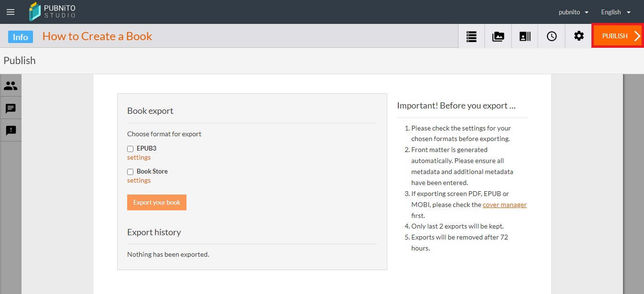Viewport: 644px width, 294px height.
Task: Click 'Only last 2 exports will be kept.' note
Action: (458, 226)
